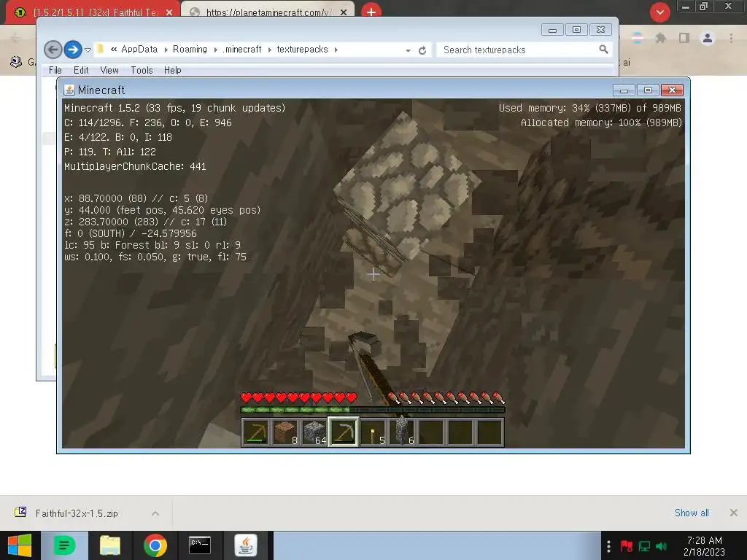747x560 pixels.
Task: Click the green experience bar
Action: click(373, 410)
